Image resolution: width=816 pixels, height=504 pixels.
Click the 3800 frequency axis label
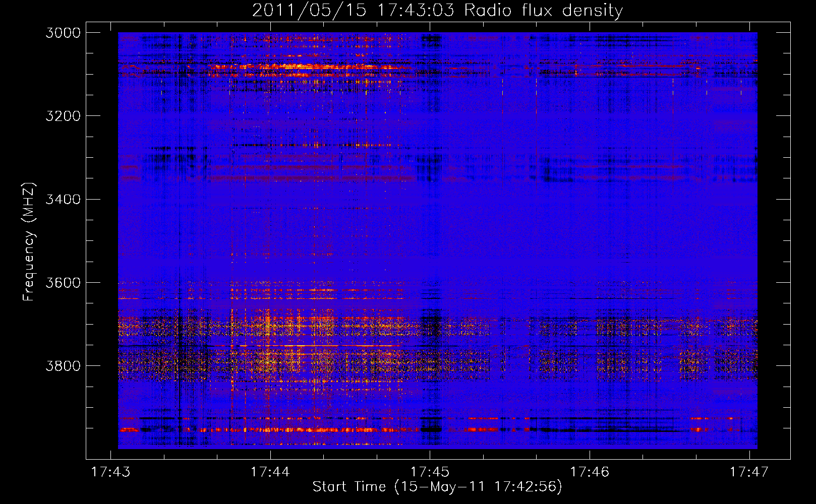pyautogui.click(x=63, y=365)
